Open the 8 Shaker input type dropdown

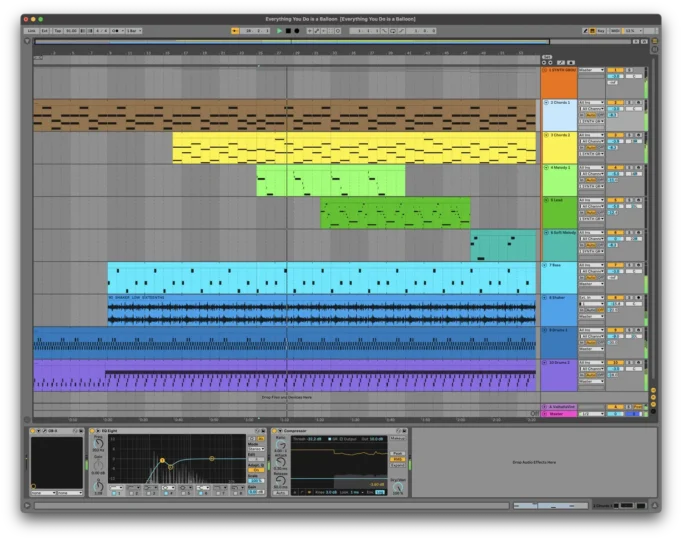coord(590,298)
